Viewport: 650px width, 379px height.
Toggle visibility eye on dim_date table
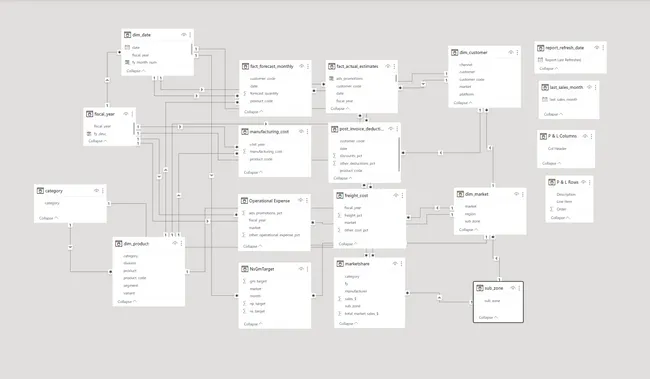click(x=184, y=35)
